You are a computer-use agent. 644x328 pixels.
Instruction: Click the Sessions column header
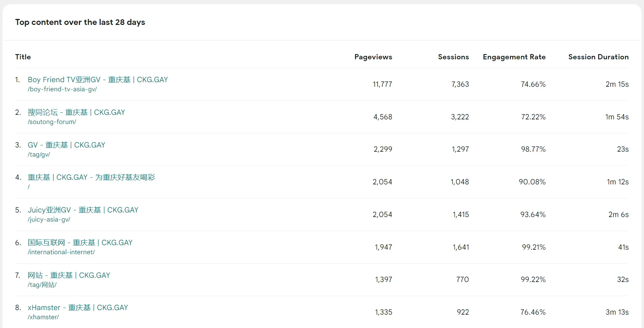tap(453, 57)
